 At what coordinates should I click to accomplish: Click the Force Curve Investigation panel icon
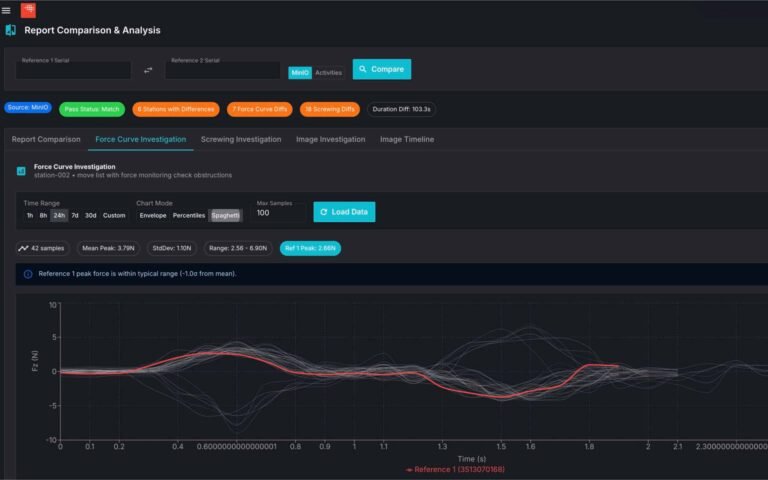pyautogui.click(x=21, y=171)
